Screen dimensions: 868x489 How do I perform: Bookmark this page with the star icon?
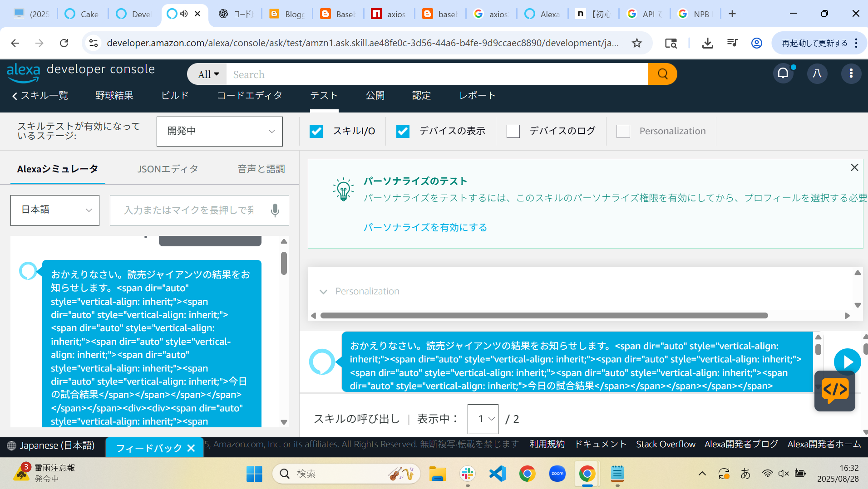pos(637,43)
